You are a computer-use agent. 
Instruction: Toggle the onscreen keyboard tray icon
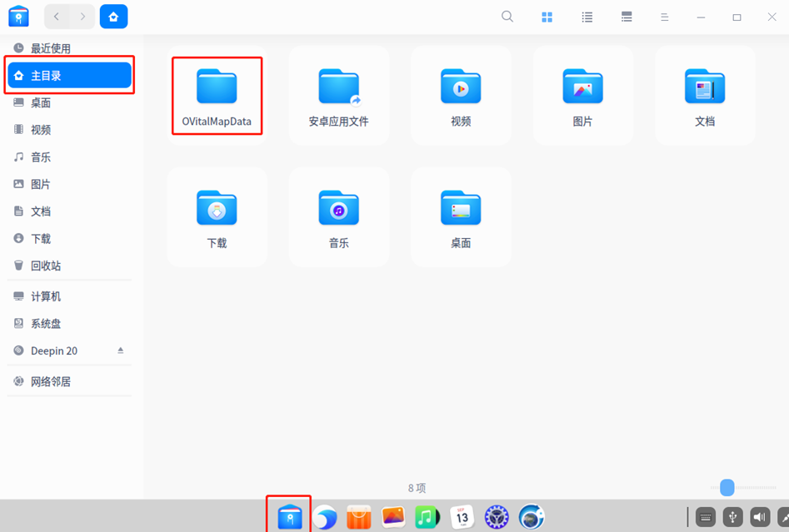click(x=705, y=517)
